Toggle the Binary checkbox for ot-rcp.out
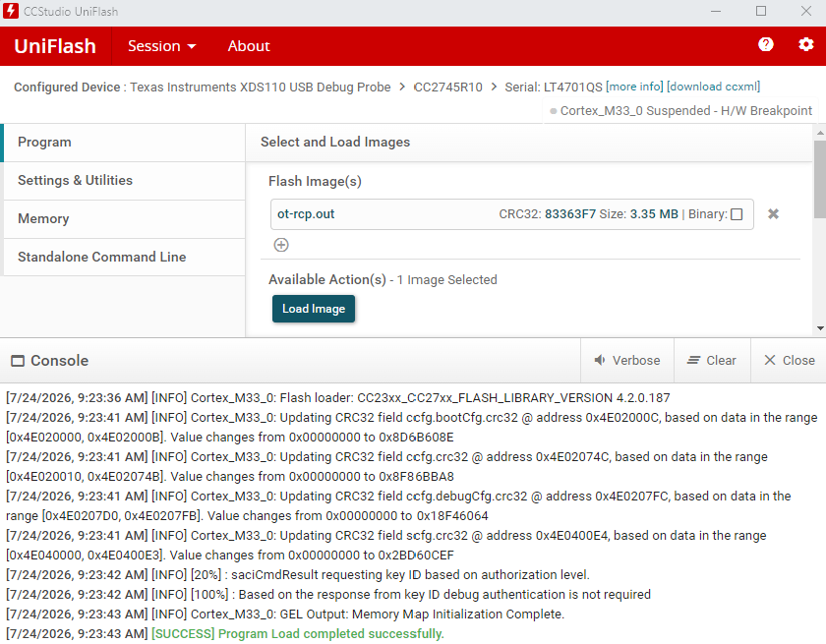This screenshot has height=644, width=826. point(737,214)
